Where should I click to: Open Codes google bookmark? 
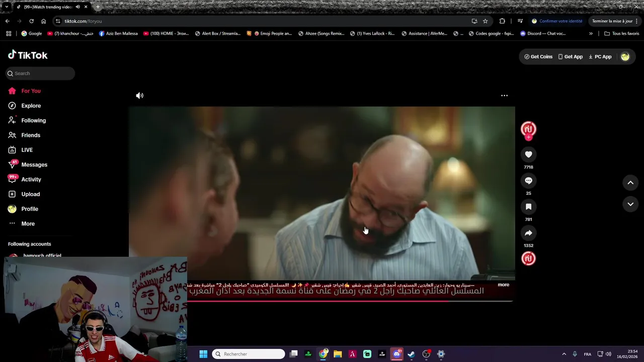[x=491, y=34]
